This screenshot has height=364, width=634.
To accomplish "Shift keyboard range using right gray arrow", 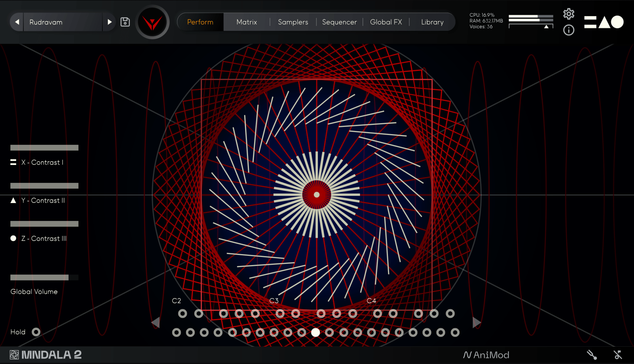I will 476,323.
